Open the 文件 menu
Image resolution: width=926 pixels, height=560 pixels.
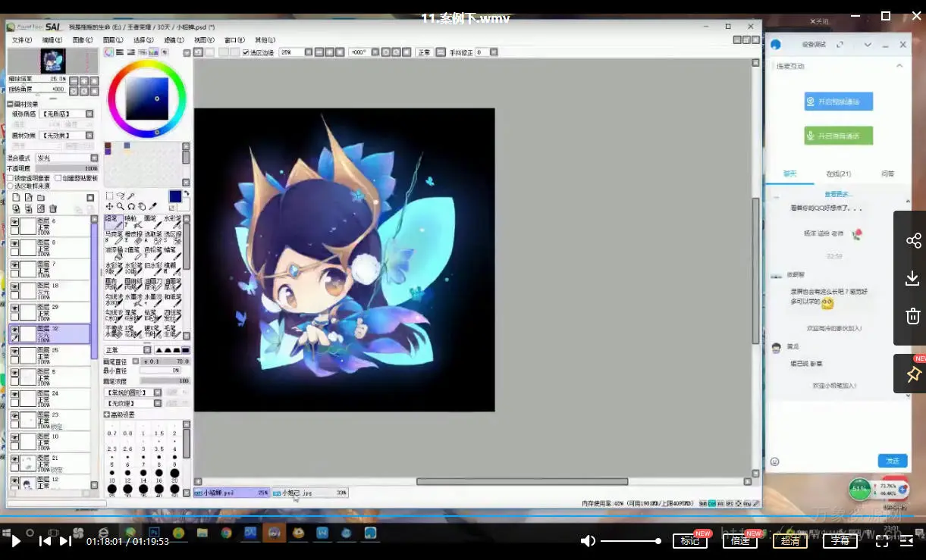[x=21, y=40]
